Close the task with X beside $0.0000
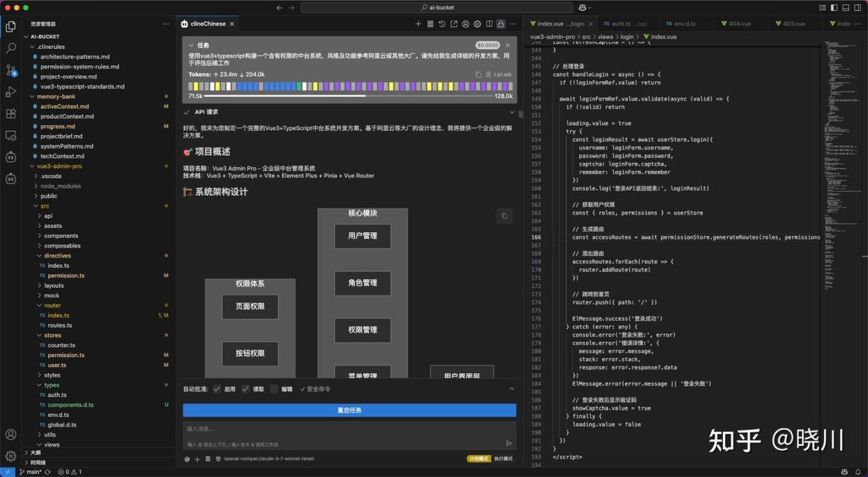868x477 pixels. click(x=508, y=45)
